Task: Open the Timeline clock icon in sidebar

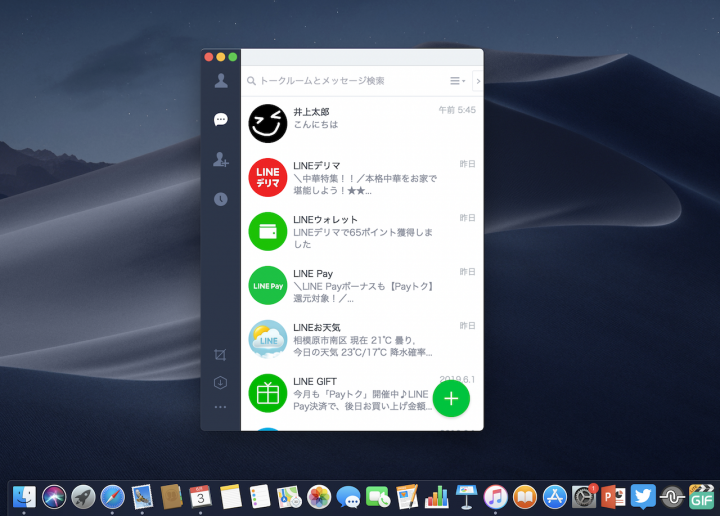Action: (x=221, y=199)
